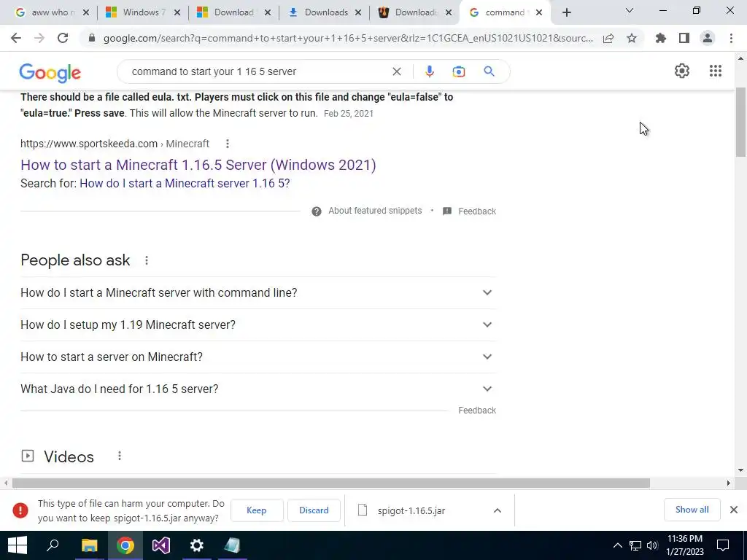Open File Explorer from taskbar

[x=89, y=545]
